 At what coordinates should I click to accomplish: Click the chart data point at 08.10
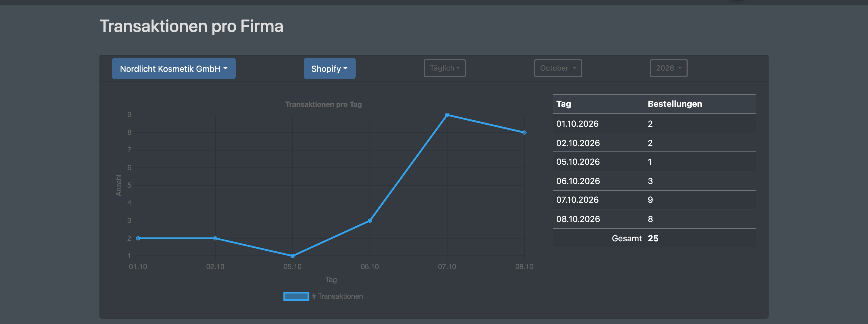tap(524, 132)
